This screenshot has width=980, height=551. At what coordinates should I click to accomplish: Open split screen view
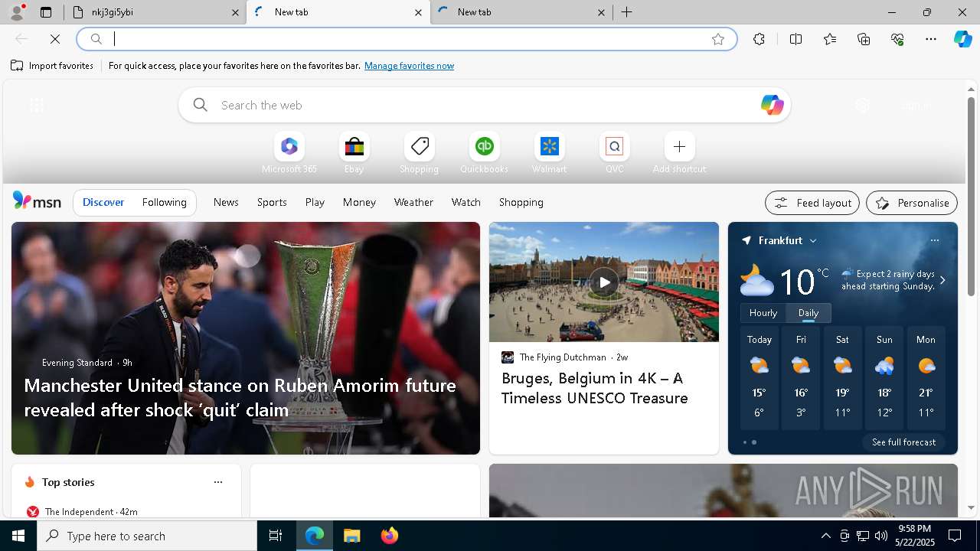[795, 39]
